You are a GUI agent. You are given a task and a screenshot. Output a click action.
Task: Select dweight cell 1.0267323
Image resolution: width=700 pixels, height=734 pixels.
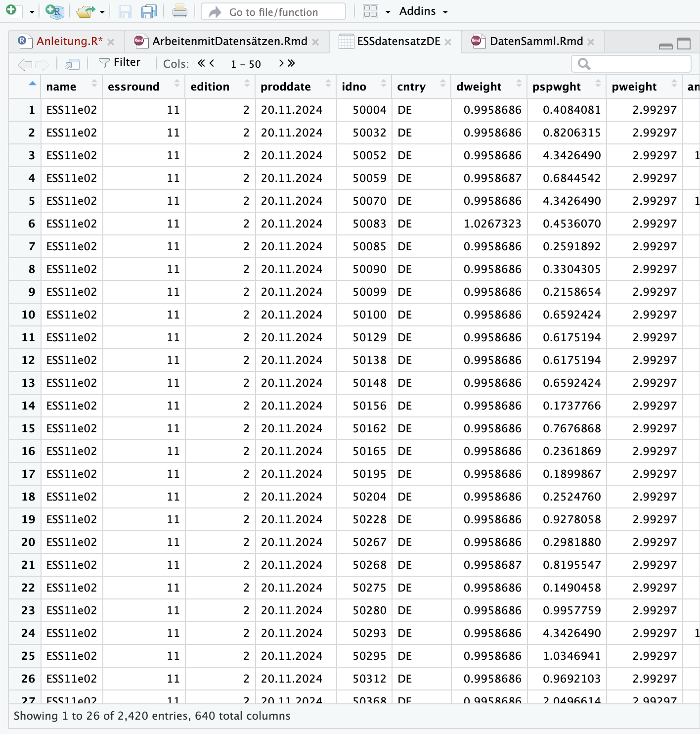(489, 224)
